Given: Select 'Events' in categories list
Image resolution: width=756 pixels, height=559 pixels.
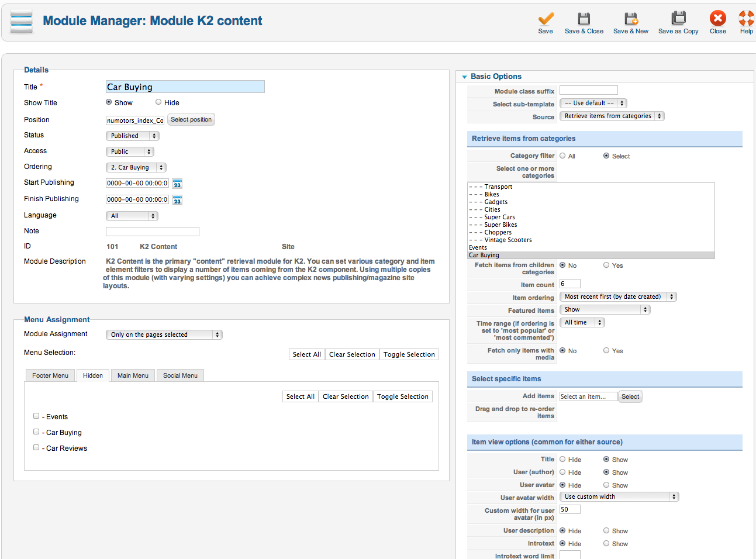Looking at the screenshot, I should tap(591, 247).
